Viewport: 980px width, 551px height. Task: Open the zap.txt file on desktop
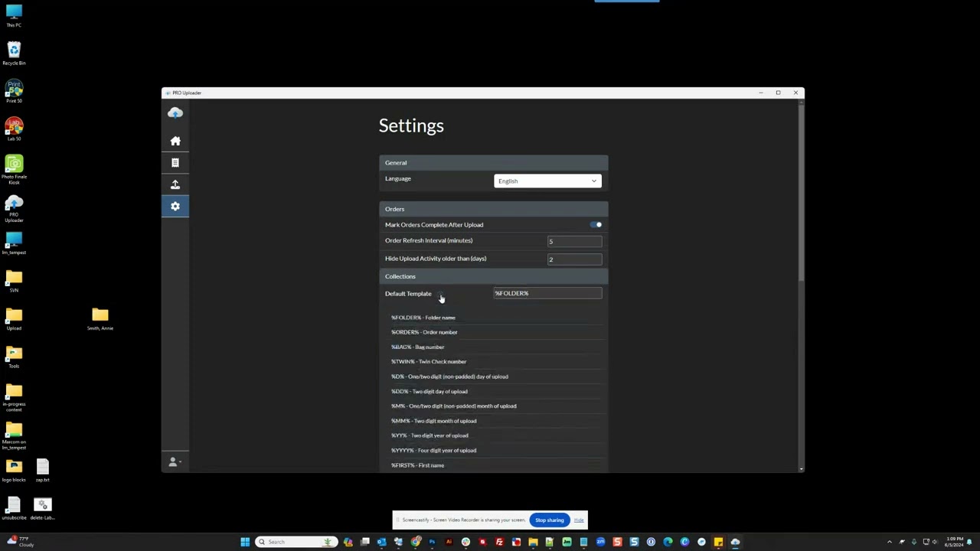(43, 470)
